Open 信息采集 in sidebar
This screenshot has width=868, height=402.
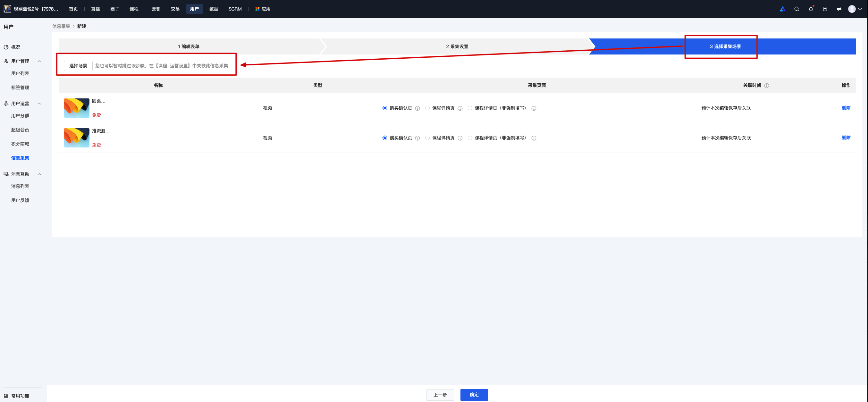(20, 158)
